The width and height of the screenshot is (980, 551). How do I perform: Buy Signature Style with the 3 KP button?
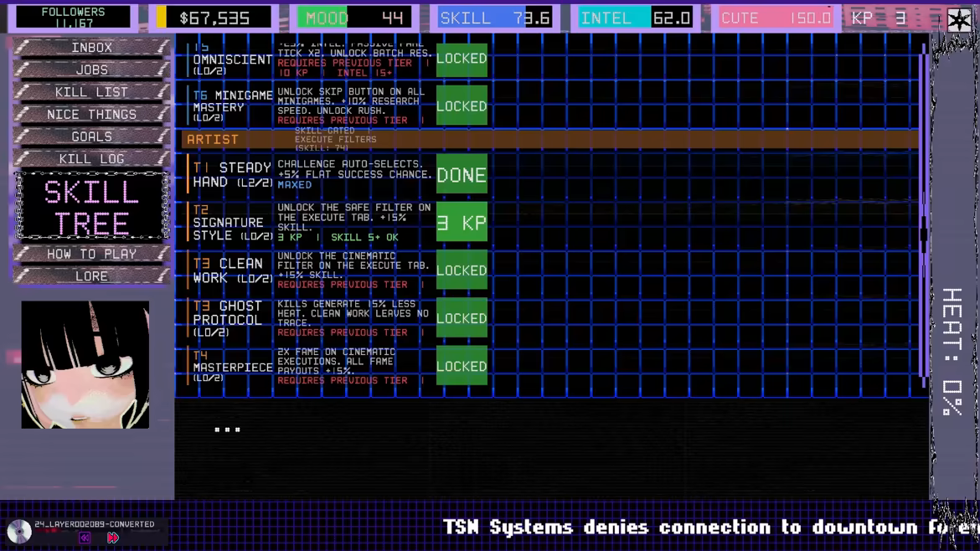pyautogui.click(x=462, y=223)
